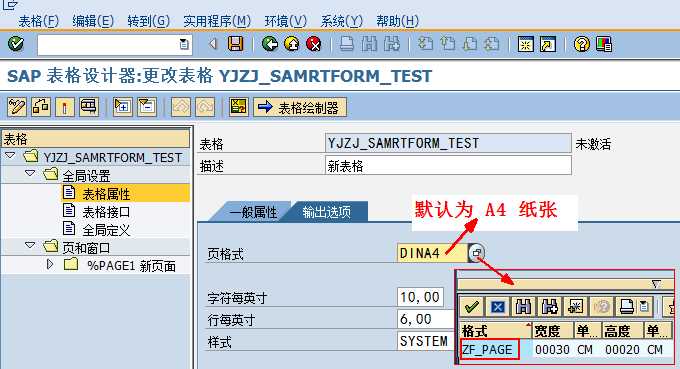Image resolution: width=680 pixels, height=369 pixels.
Task: Click the red Cancel icon
Action: pyautogui.click(x=314, y=44)
